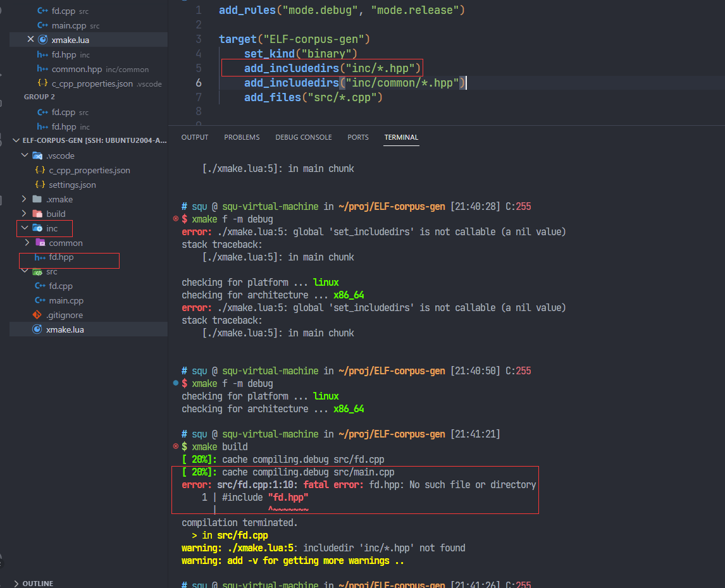Click the red error marker beside 'xmake build'
The width and height of the screenshot is (725, 588).
coord(176,446)
